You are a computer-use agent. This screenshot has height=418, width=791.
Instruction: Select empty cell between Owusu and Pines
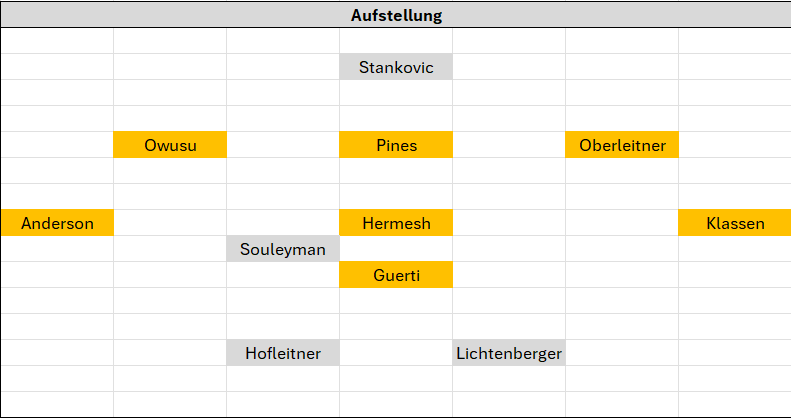[283, 145]
